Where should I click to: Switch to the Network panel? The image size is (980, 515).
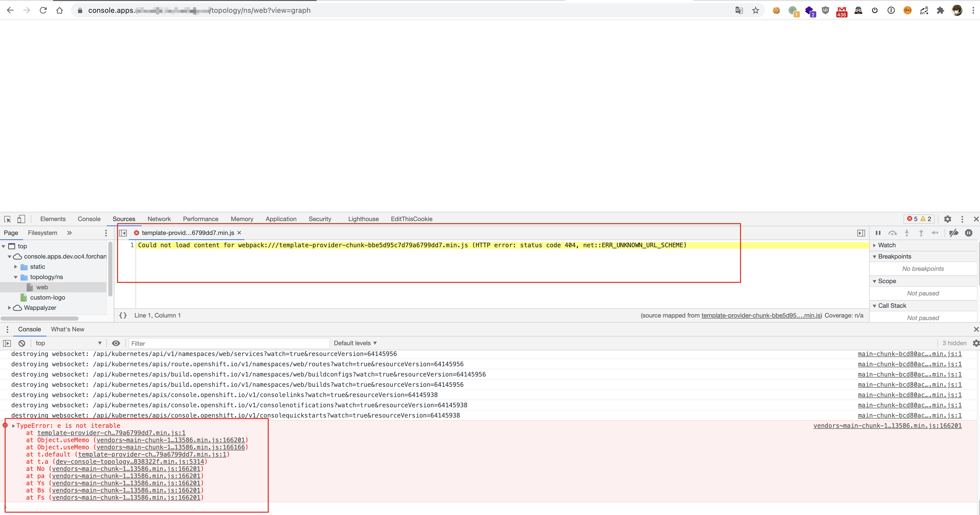click(x=159, y=219)
